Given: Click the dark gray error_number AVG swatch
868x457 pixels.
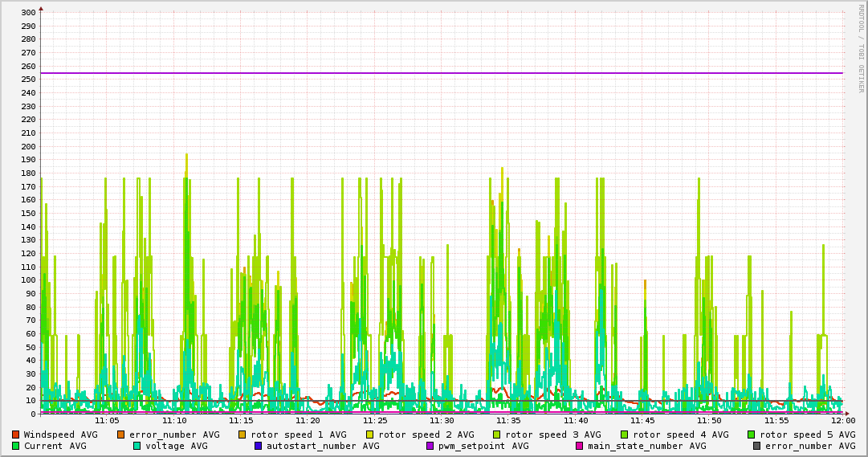Looking at the screenshot, I should [756, 446].
